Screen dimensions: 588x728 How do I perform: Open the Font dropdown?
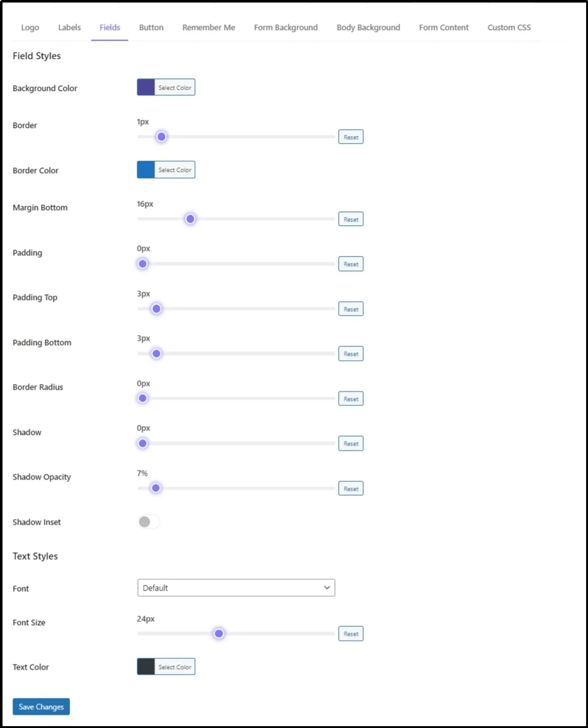click(236, 587)
